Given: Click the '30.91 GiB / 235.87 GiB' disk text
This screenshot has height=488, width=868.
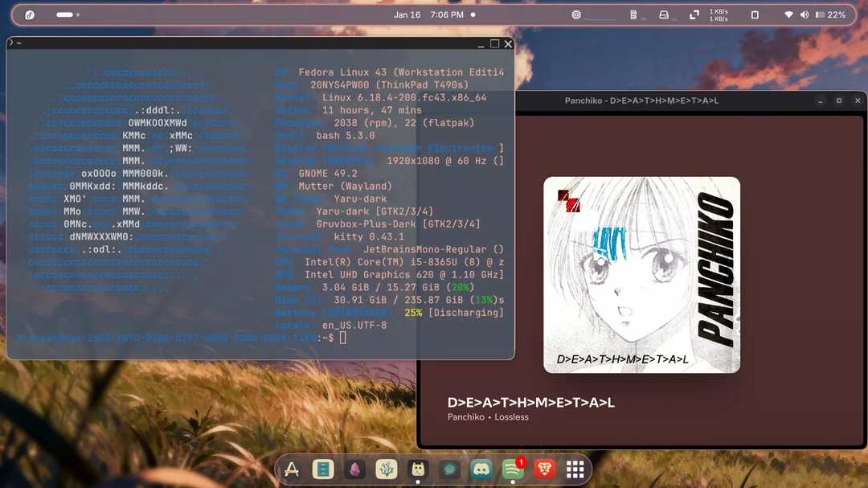Looking at the screenshot, I should click(x=399, y=300).
